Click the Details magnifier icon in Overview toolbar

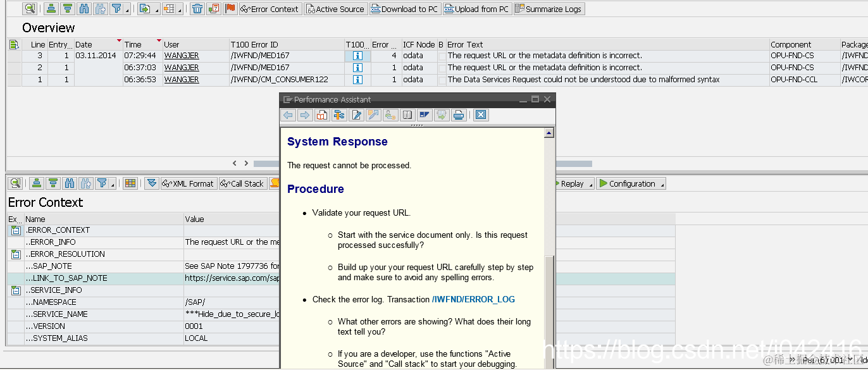coord(30,9)
